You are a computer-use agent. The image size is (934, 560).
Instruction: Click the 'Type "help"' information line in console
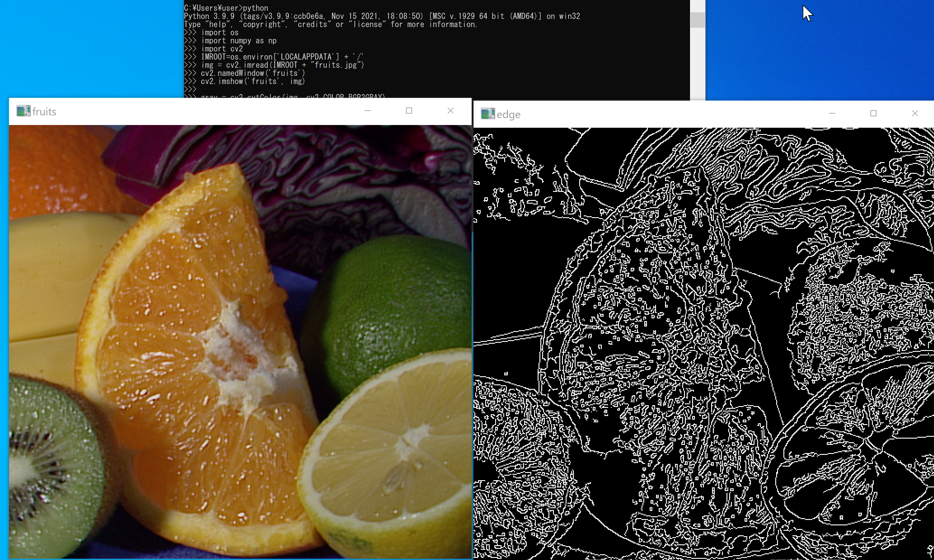(330, 24)
